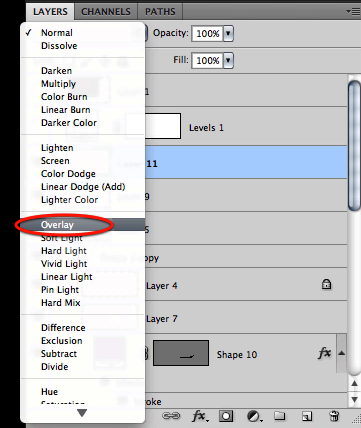Switch to the Channels tab
361x428 pixels.
click(106, 11)
